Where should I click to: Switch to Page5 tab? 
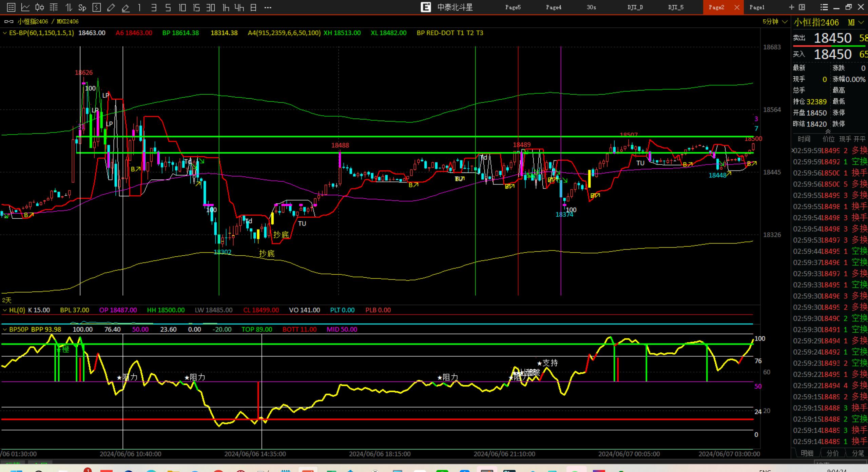click(x=513, y=7)
